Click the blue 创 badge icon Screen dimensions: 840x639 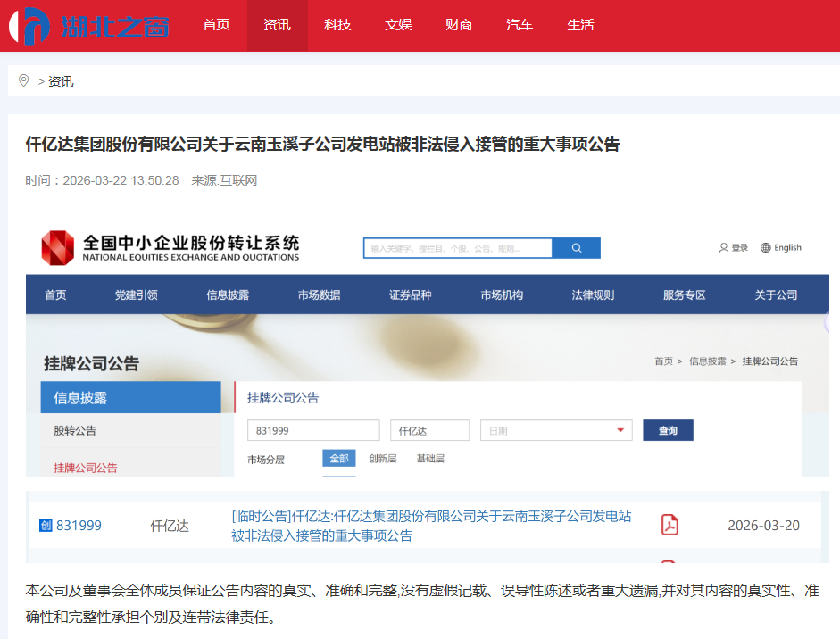click(x=46, y=526)
